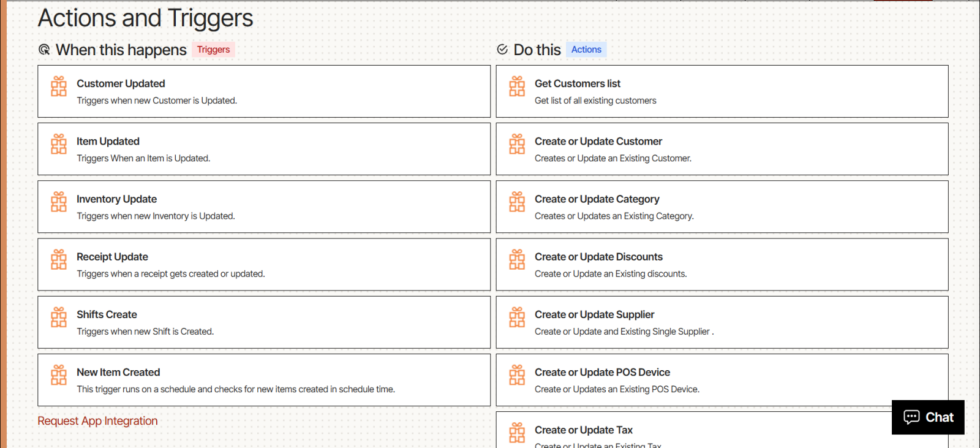This screenshot has height=448, width=980.
Task: Click the Create or Update Supplier icon
Action: pos(517,317)
